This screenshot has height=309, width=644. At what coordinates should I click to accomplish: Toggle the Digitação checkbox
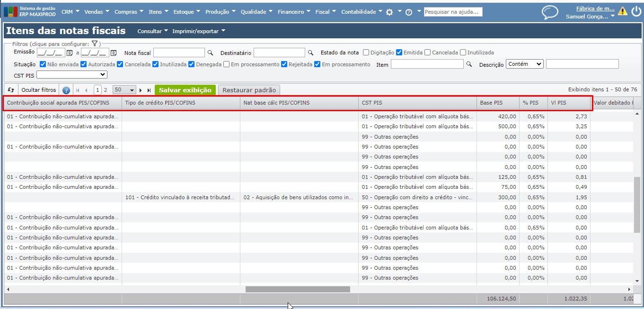(x=366, y=53)
